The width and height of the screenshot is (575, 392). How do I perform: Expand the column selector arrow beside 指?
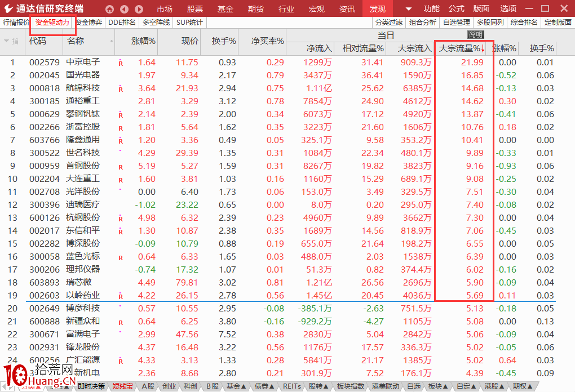coord(7,41)
